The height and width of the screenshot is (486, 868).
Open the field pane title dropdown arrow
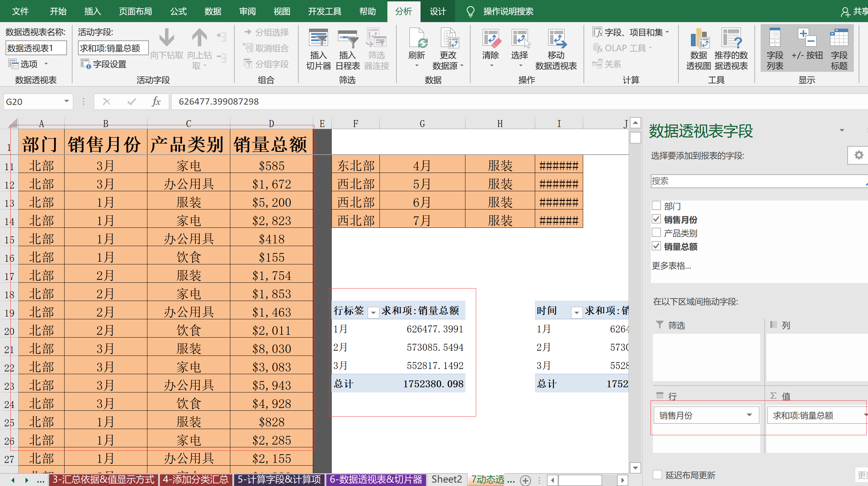tap(842, 130)
